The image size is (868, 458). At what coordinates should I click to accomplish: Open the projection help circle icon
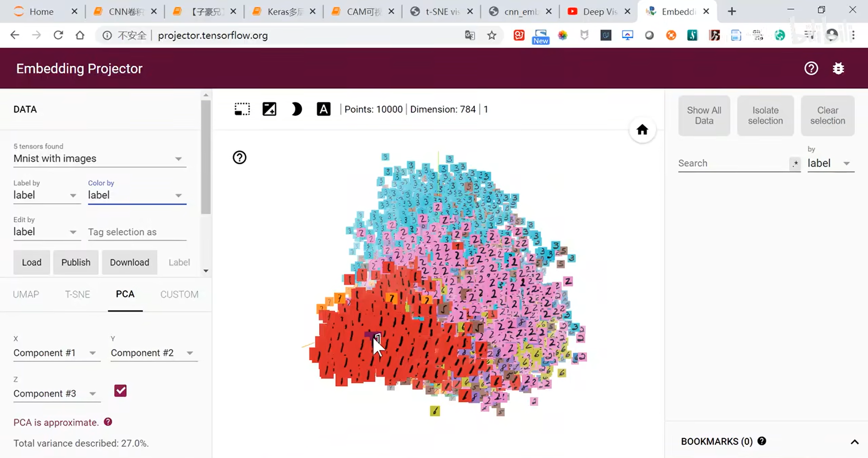point(239,157)
